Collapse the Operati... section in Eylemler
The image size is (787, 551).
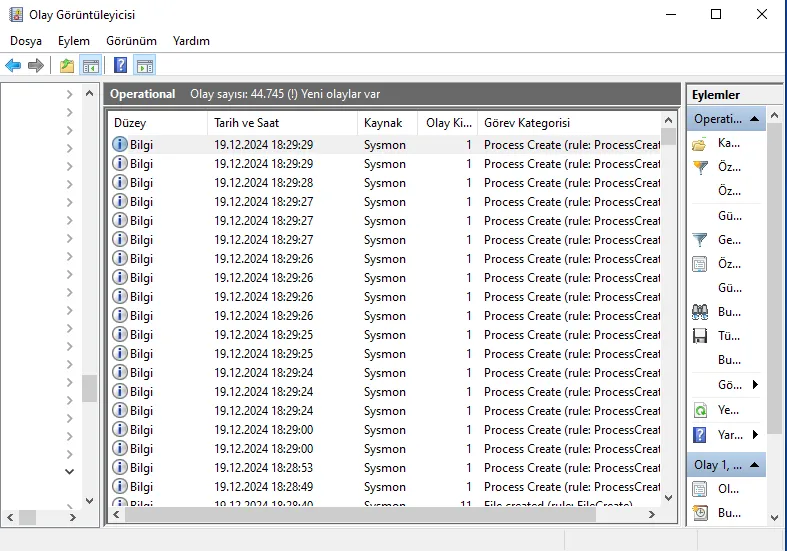pyautogui.click(x=754, y=119)
